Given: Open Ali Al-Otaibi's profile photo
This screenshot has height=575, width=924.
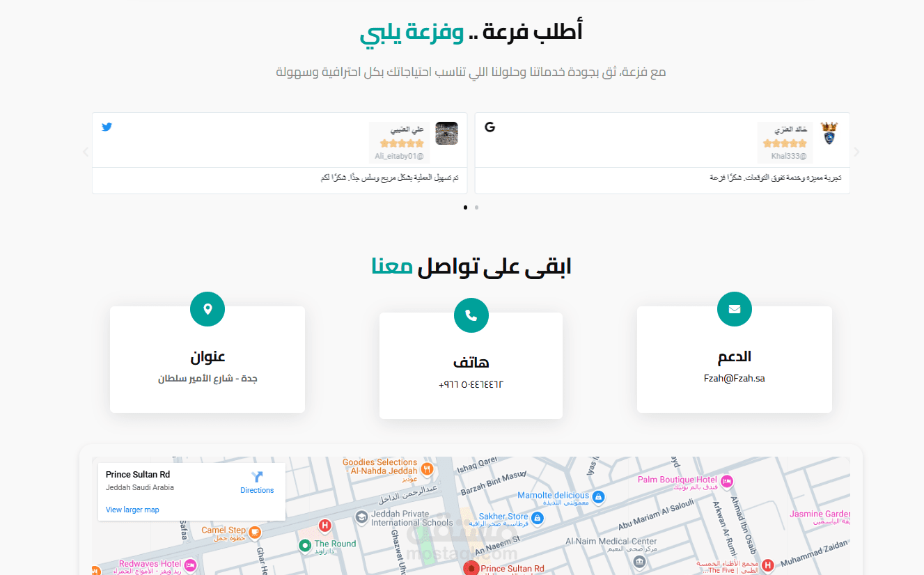Looking at the screenshot, I should coord(446,133).
